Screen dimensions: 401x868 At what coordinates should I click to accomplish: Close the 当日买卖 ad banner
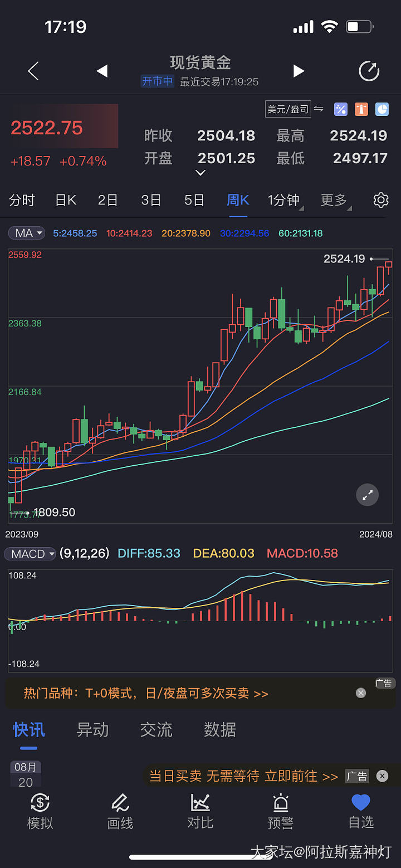[382, 776]
